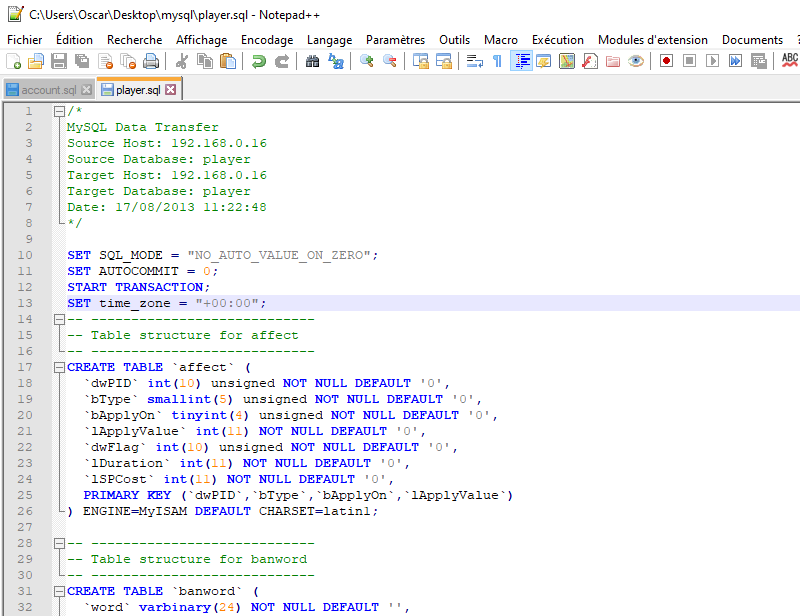The width and height of the screenshot is (800, 616).
Task: Click the Save All icon
Action: click(82, 61)
